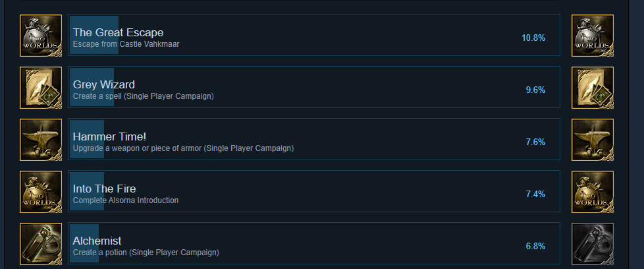644x269 pixels.
Task: Click the Grey Wizard spellbook icon on the left
Action: (41, 88)
